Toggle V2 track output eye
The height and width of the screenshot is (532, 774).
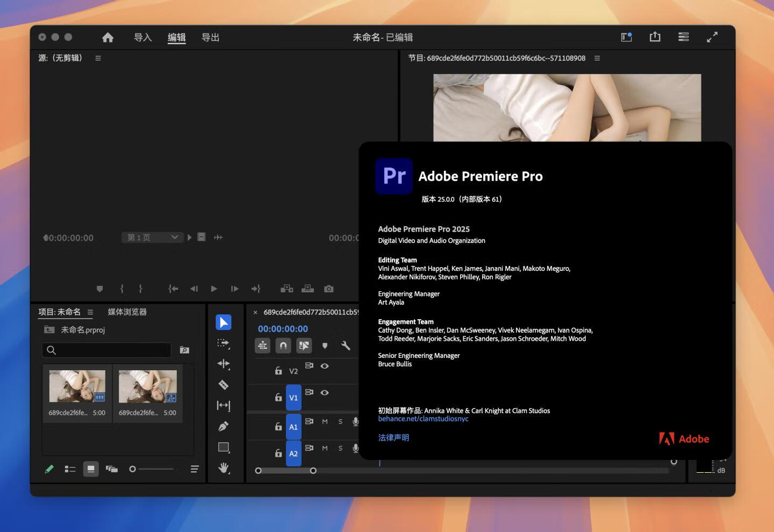(325, 365)
